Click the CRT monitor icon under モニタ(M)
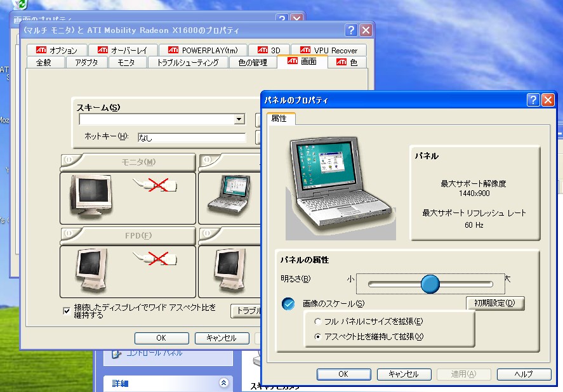Viewport: 563px width, 392px height. click(x=91, y=195)
